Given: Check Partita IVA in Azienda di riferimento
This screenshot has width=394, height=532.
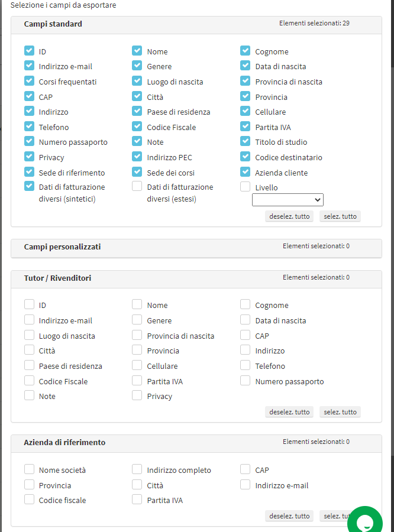Looking at the screenshot, I should 137,499.
